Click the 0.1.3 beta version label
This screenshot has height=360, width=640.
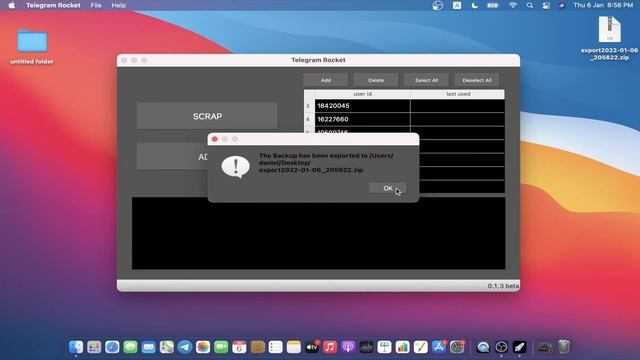click(x=503, y=286)
